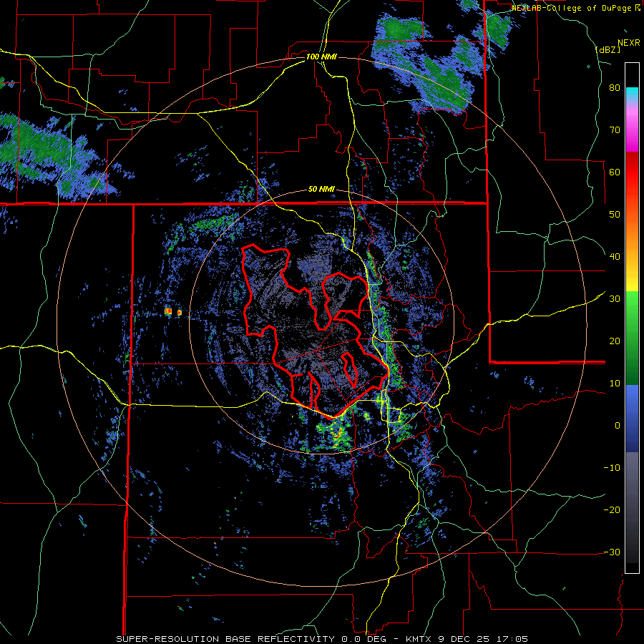
Task: Click the 50 dBZ tick on the color scale
Action: 615,215
